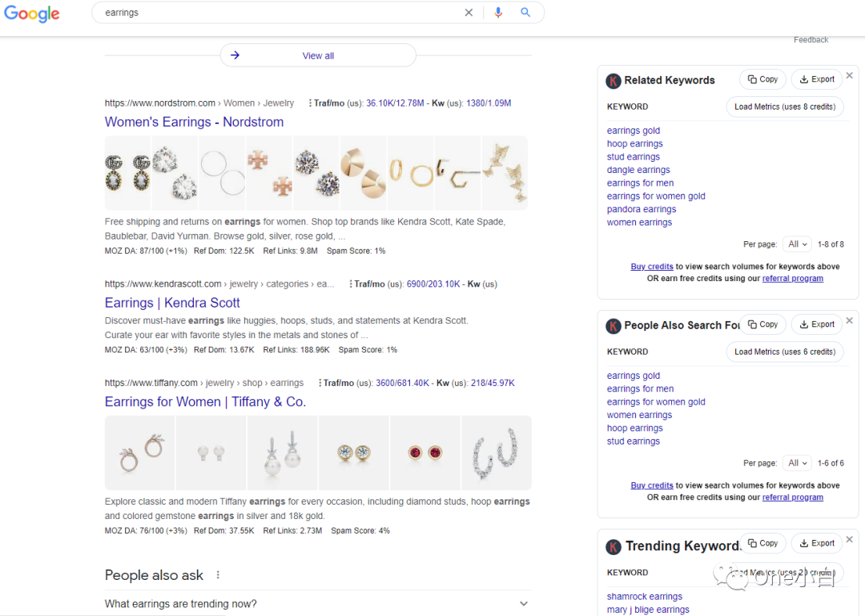Copy the Trending Keywords list
This screenshot has width=865, height=616.
(x=762, y=543)
